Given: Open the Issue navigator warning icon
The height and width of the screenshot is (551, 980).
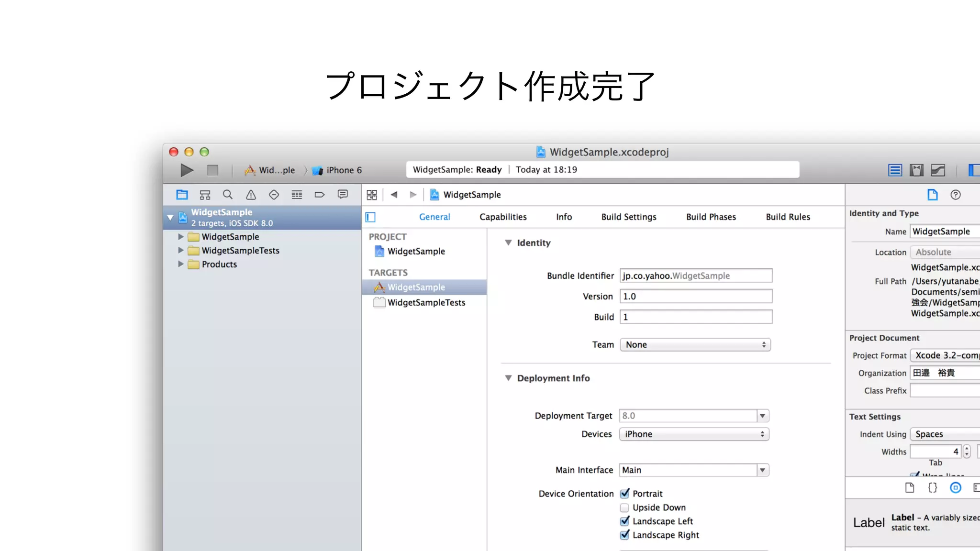Looking at the screenshot, I should tap(251, 195).
